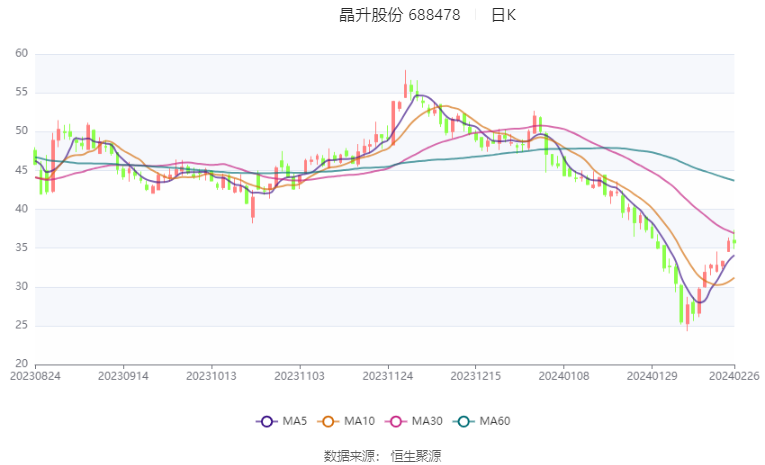Viewport: 765px width, 465px height.
Task: Toggle the MA5 legend series
Action: tap(282, 421)
